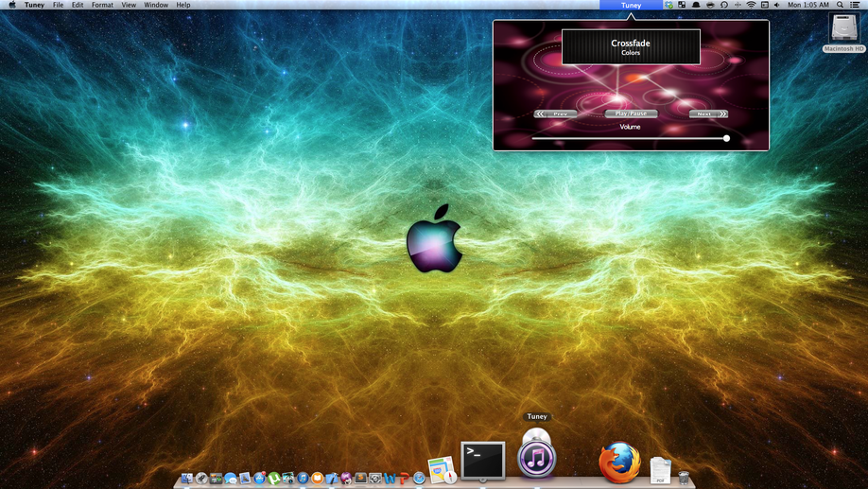Open the orange iBooks icon in the Dock
The height and width of the screenshot is (489, 868).
pyautogui.click(x=317, y=478)
